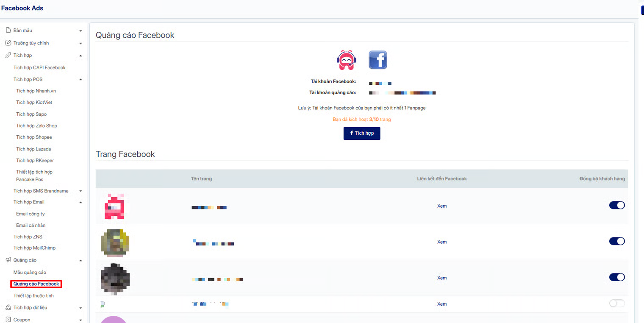Viewport: 644px width, 323px height.
Task: Click the blue Facebook logo icon
Action: click(378, 60)
